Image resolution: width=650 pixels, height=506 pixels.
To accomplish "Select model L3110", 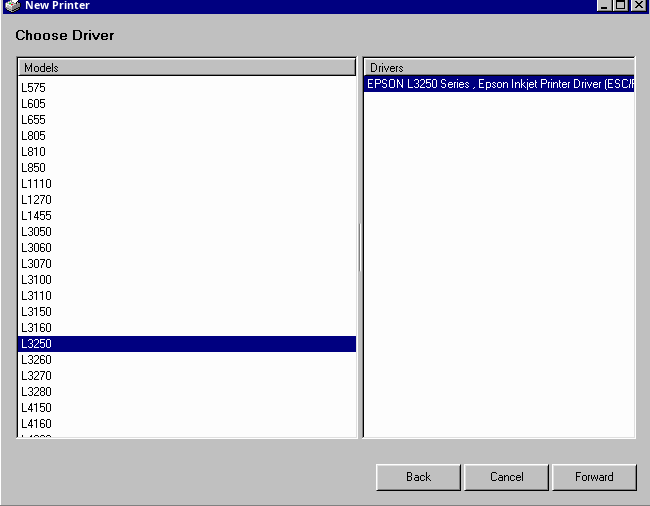I will (x=187, y=296).
